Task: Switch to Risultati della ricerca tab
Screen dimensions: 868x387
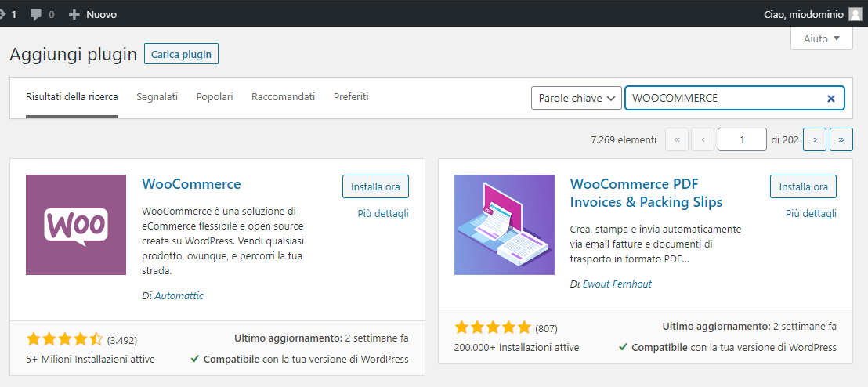Action: coord(72,97)
